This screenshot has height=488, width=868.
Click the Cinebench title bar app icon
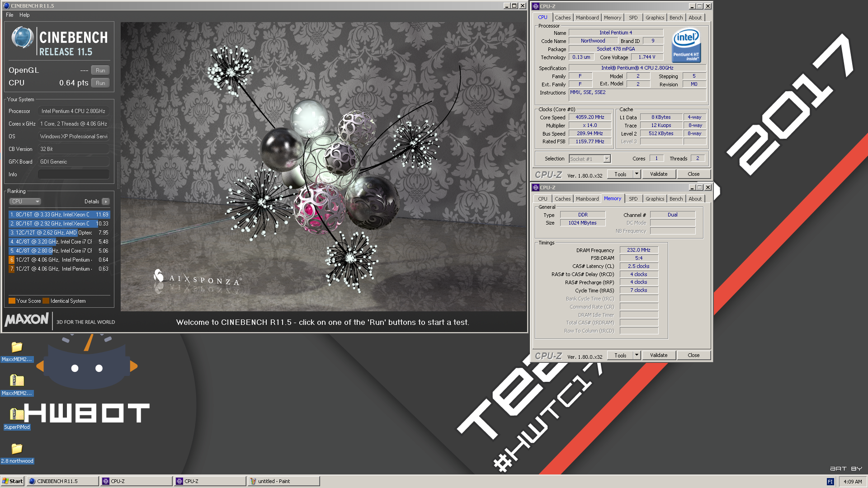(x=6, y=6)
